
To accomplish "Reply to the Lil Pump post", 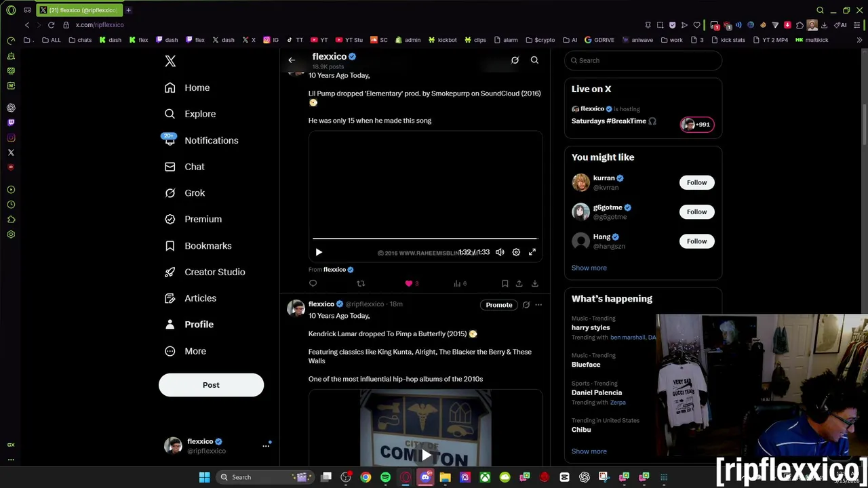I will pos(313,283).
